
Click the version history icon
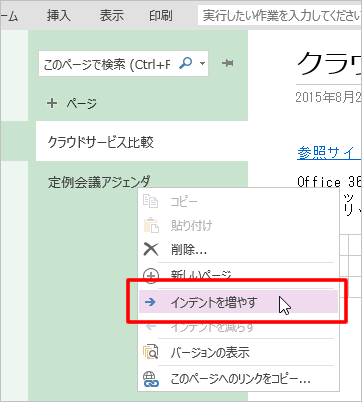[x=151, y=352]
